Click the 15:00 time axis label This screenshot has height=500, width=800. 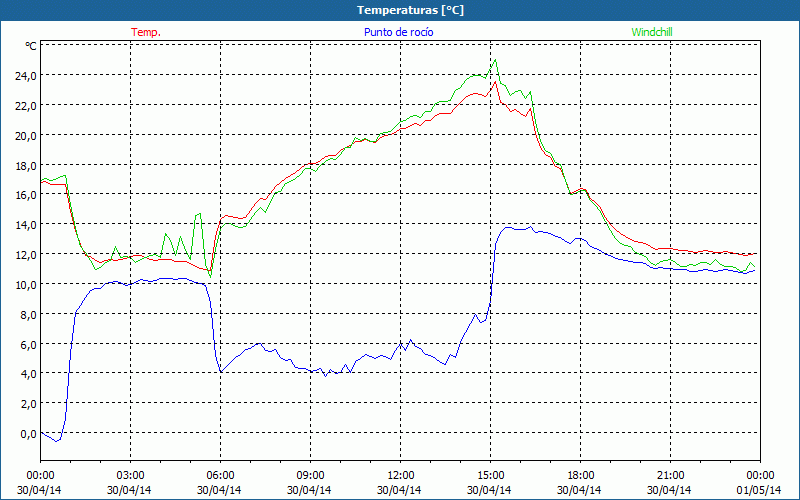491,476
